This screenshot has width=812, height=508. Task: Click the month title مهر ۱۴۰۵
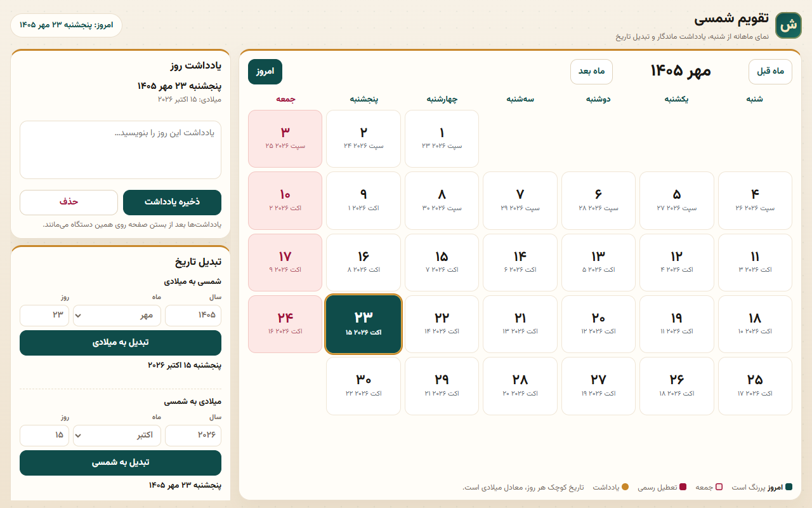[x=681, y=71]
